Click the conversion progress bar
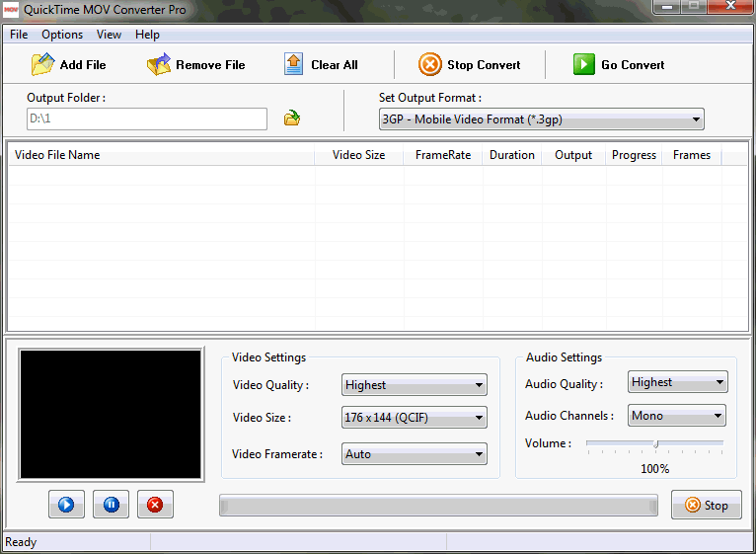This screenshot has height=554, width=756. click(438, 506)
